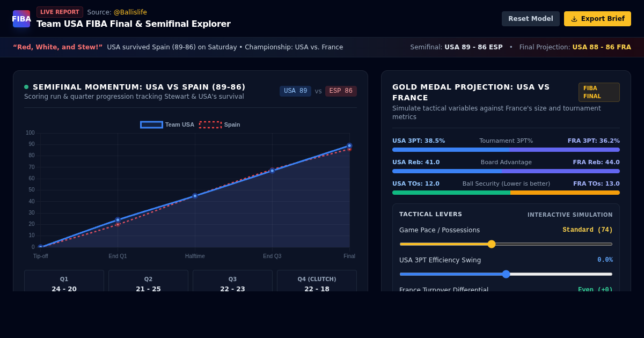
Task: Click the End Q3 data point on chart
Action: pyautogui.click(x=272, y=171)
